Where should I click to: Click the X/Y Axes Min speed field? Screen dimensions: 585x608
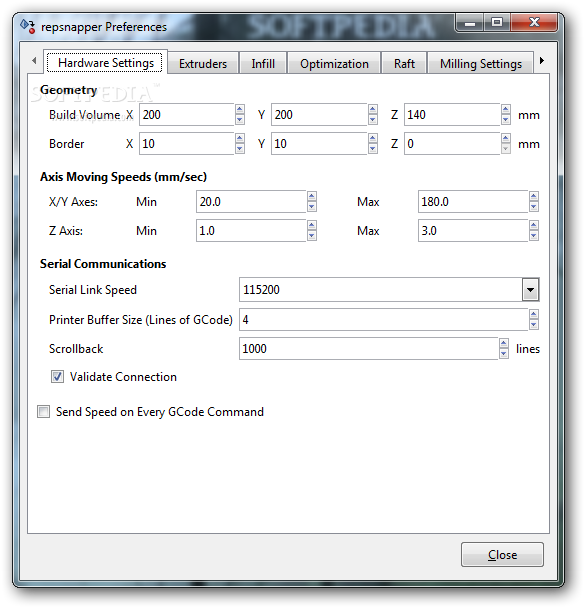(x=251, y=201)
